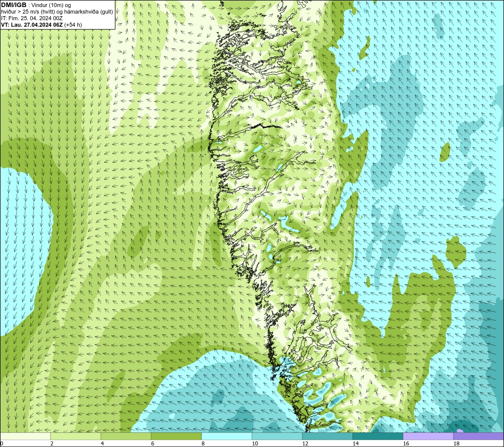
Task: Click the '12' scale label
Action: 305,444
